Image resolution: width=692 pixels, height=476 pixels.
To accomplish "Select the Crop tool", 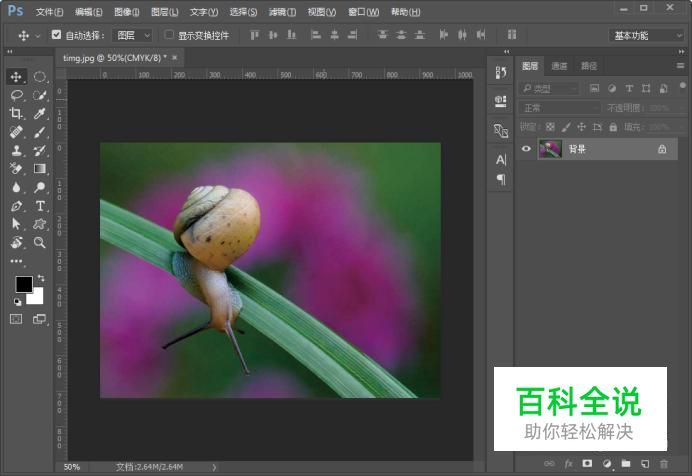I will tap(17, 114).
